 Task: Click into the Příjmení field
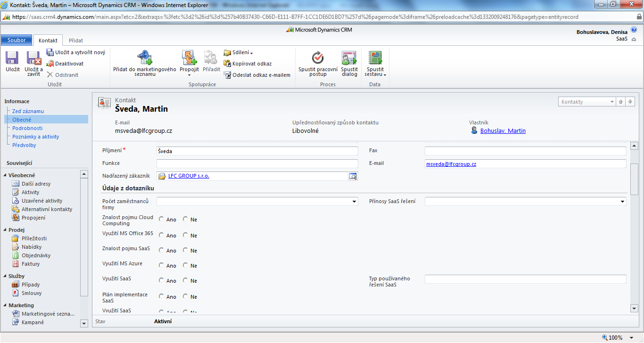coord(257,151)
